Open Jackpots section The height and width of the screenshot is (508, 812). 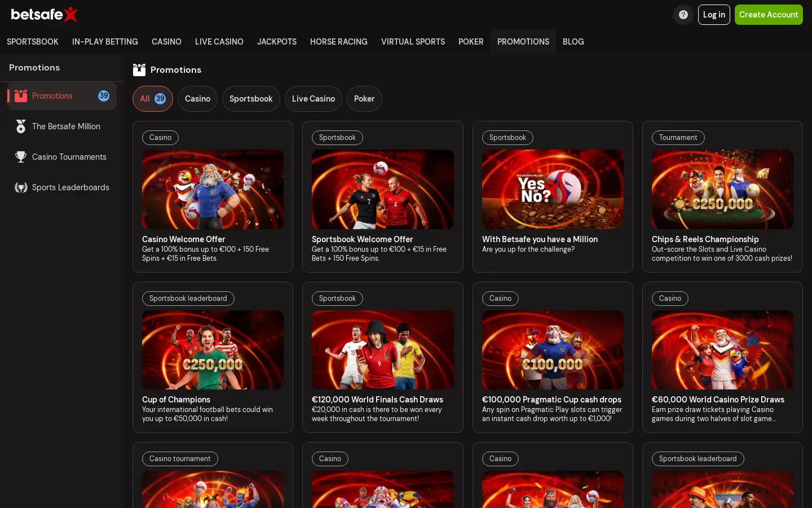(277, 42)
